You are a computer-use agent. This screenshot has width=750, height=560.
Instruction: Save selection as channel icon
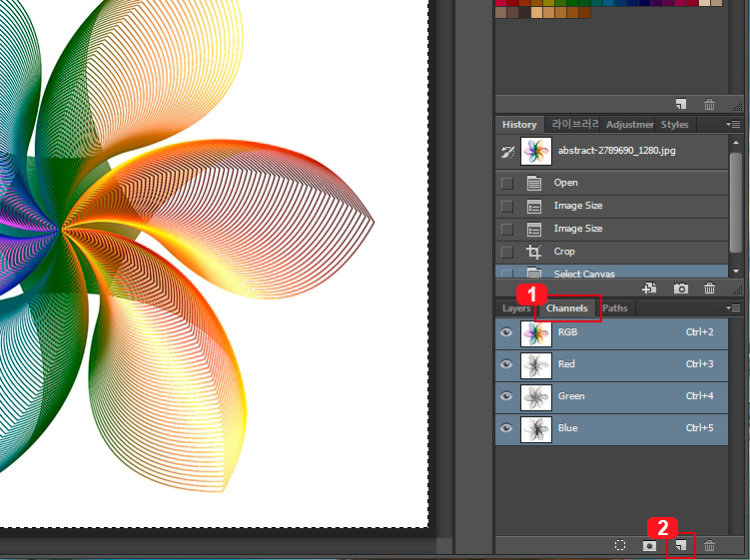pyautogui.click(x=649, y=545)
